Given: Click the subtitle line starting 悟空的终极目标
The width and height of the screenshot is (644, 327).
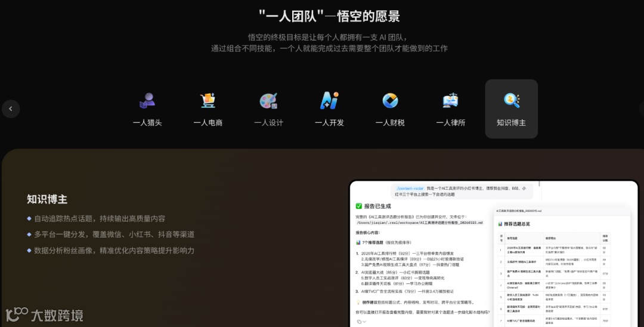Looking at the screenshot, I should 328,37.
